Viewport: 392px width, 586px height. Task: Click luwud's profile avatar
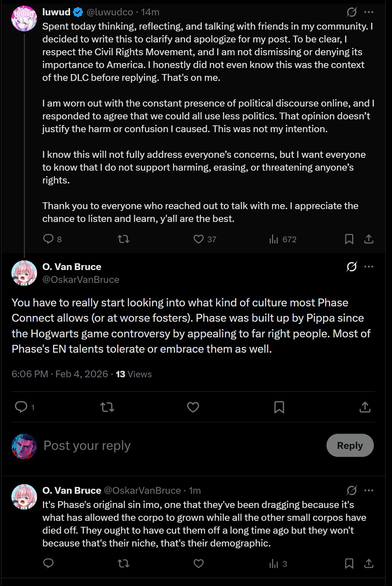[24, 18]
